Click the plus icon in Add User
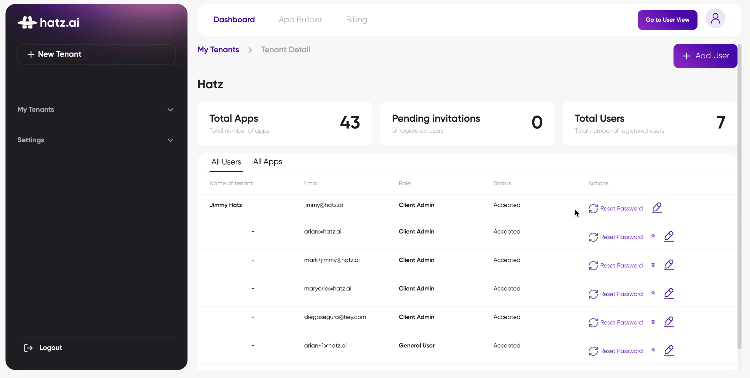This screenshot has width=750, height=378. tap(686, 56)
